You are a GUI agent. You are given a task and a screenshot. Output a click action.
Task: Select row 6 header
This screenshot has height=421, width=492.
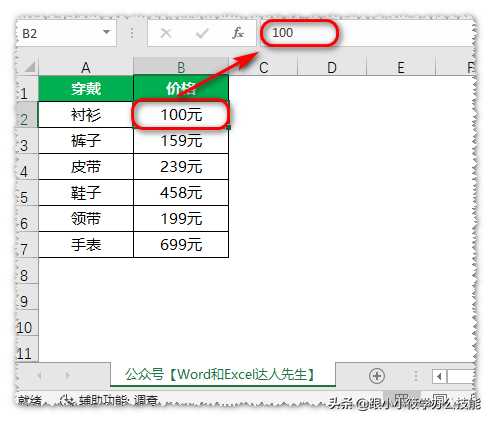[x=27, y=219]
